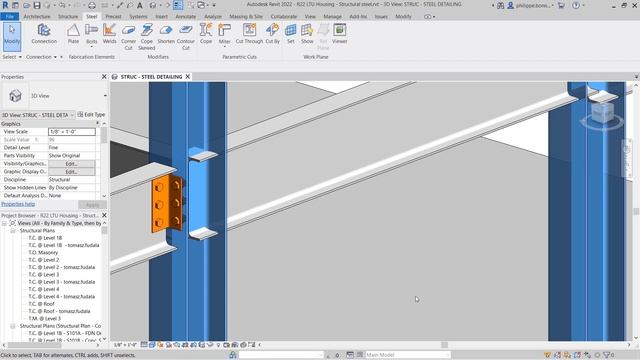The image size is (640, 360).
Task: Click the Edit Type button
Action: click(x=91, y=115)
